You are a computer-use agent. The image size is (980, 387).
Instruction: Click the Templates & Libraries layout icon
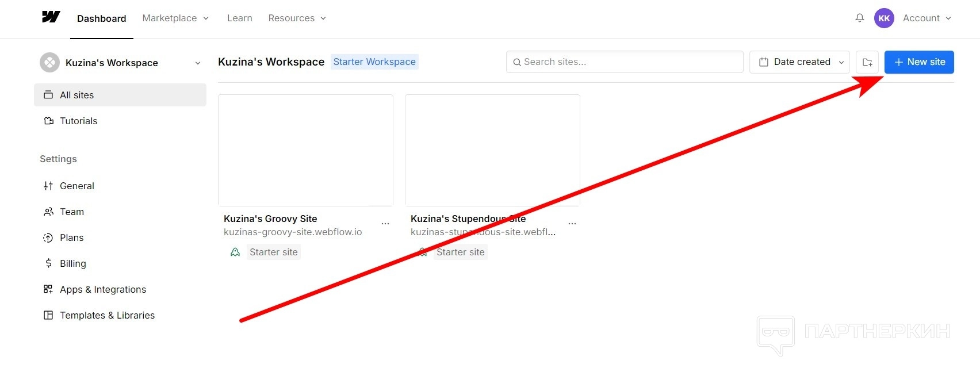[x=48, y=315]
